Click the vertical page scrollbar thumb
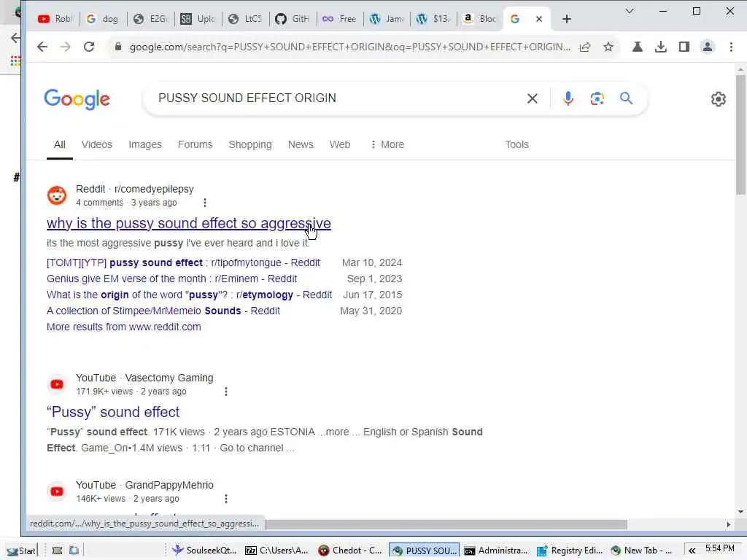This screenshot has height=560, width=747. [740, 133]
